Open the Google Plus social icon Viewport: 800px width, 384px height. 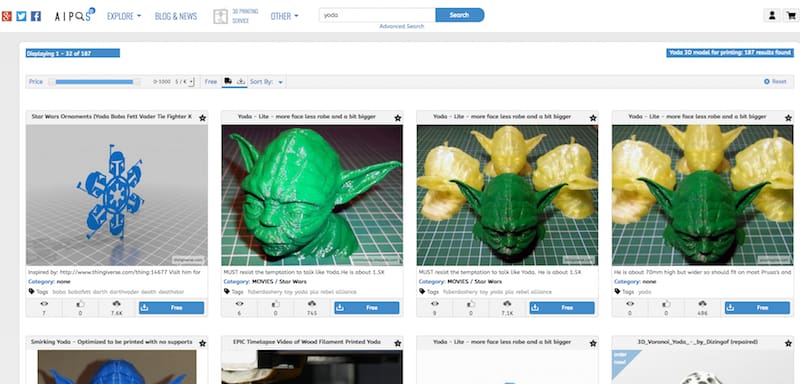pos(6,16)
